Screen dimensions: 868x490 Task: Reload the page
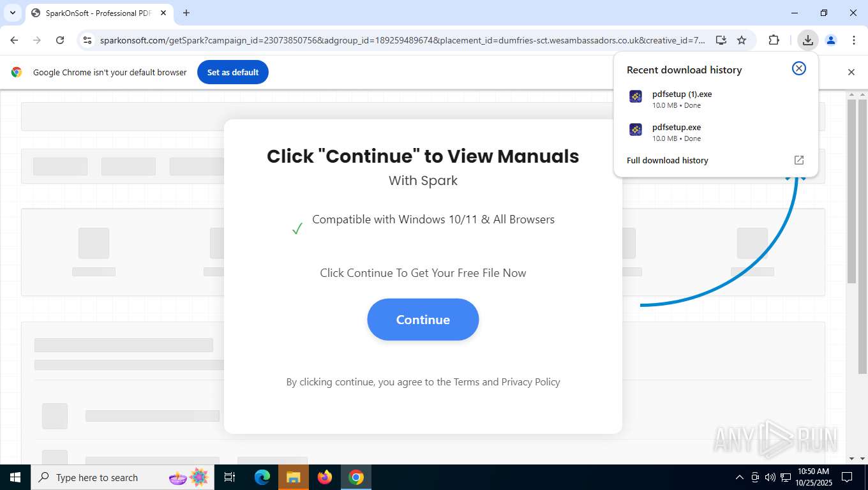click(60, 40)
